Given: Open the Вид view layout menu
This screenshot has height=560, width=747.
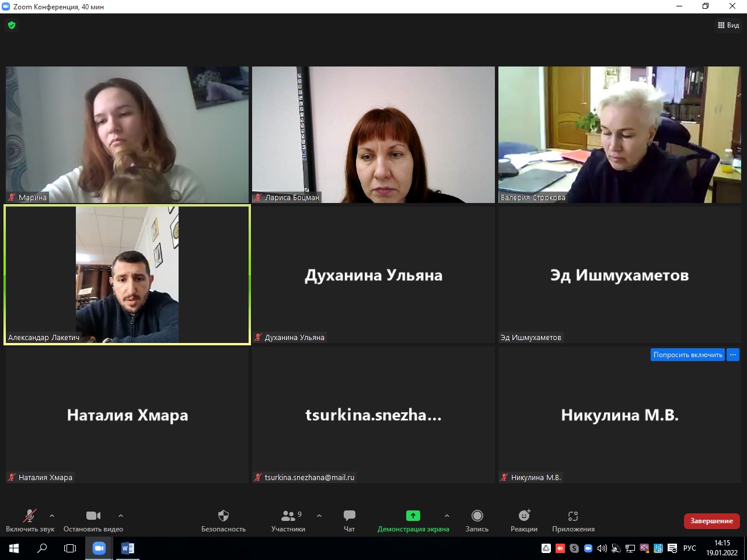Looking at the screenshot, I should point(728,25).
